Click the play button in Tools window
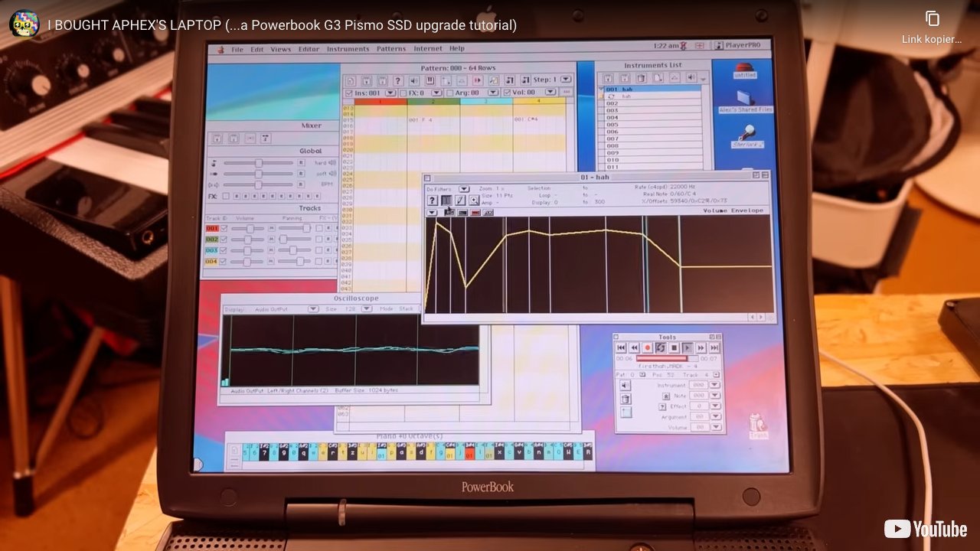 [688, 347]
